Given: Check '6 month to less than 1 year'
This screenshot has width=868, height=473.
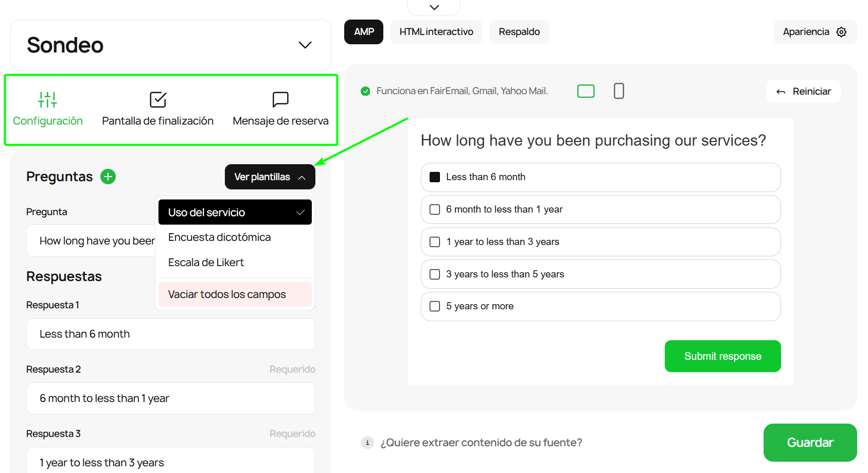Looking at the screenshot, I should coord(435,209).
